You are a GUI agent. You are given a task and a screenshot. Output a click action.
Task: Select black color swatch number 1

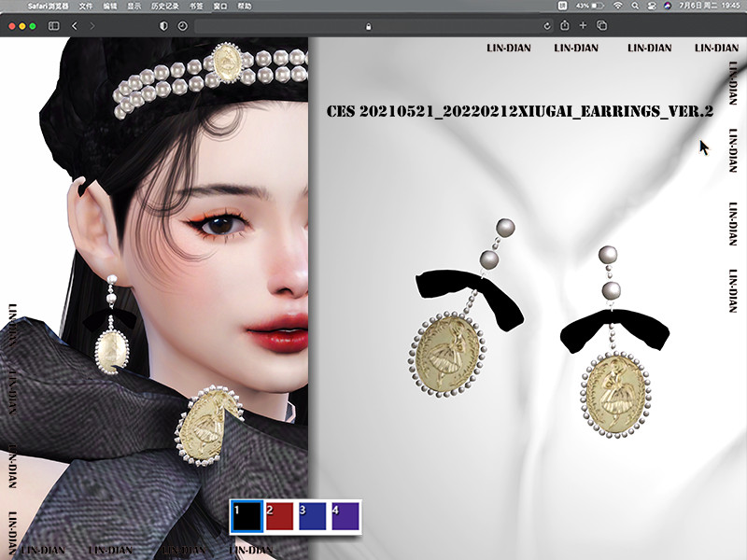coord(247,517)
